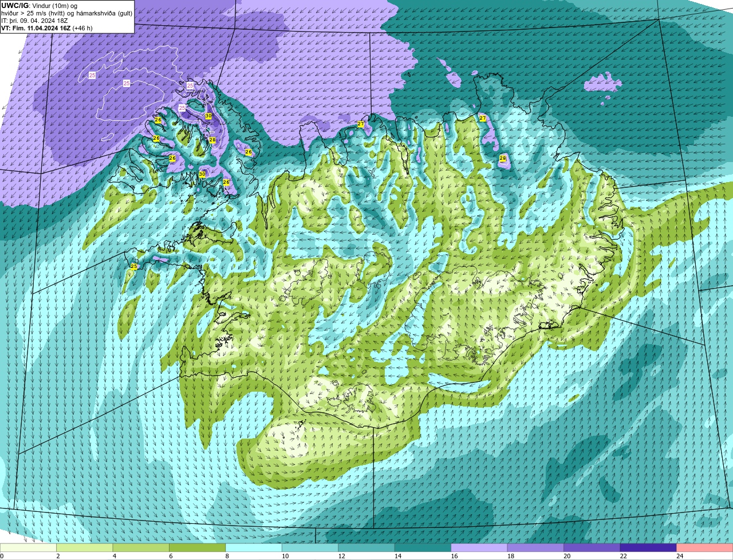Click the 4–6 m/s legend color segment

tap(141, 548)
